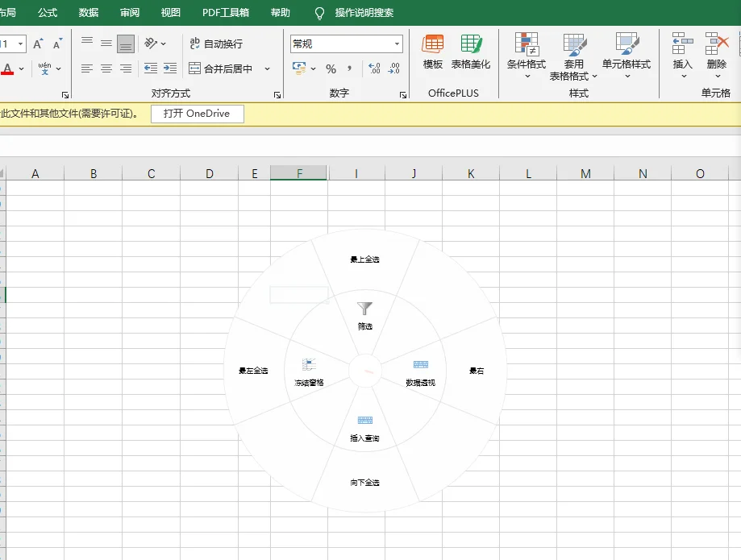The height and width of the screenshot is (560, 741).
Task: Open the font size combo box
Action: pos(13,44)
